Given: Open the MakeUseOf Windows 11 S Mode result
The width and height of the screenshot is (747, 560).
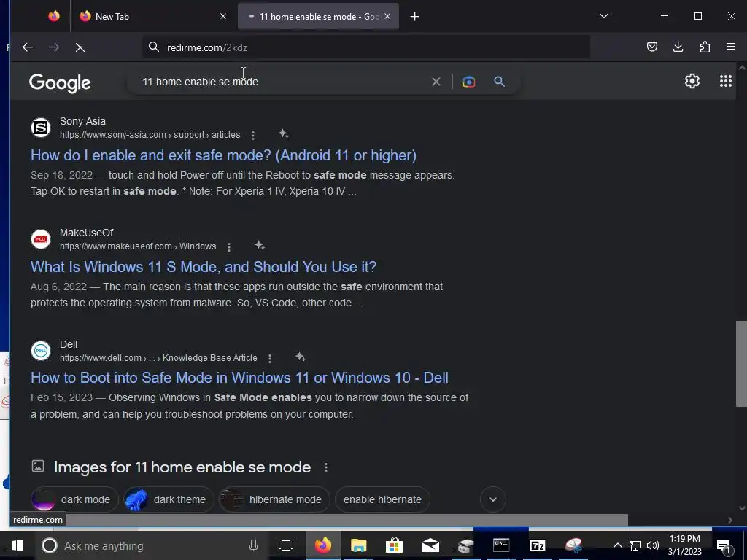Looking at the screenshot, I should coord(204,267).
